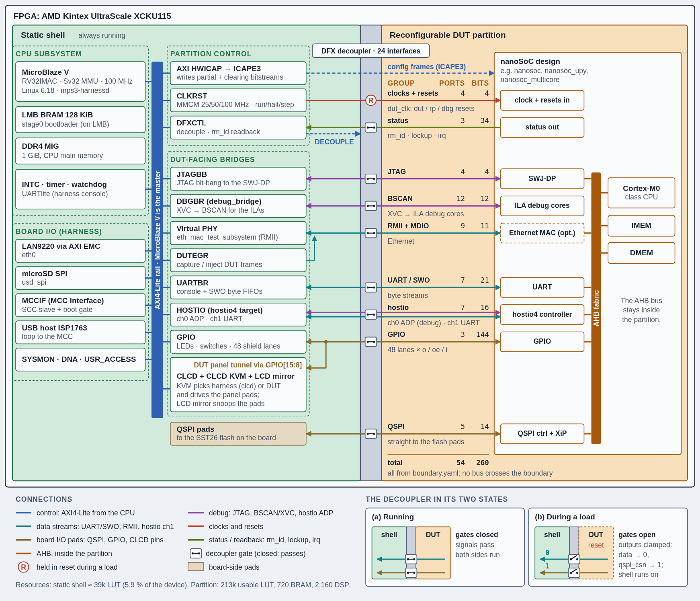Click the USB host ISP1763 block
The image size is (700, 601).
80,332
